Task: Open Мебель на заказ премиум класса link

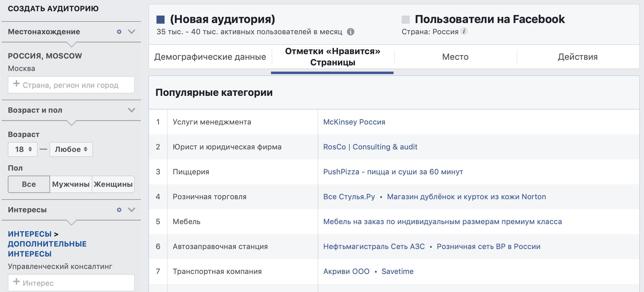Action: [x=442, y=222]
